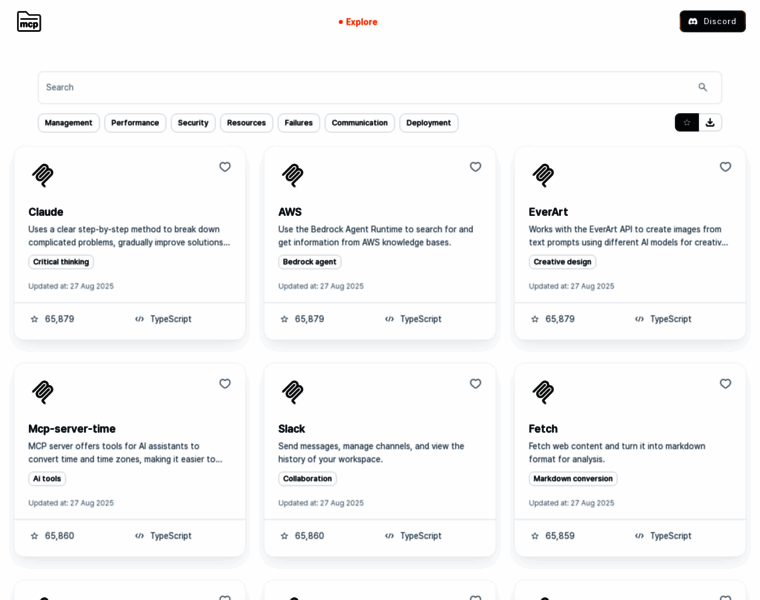Screen dimensions: 760x600
Task: Open the Explore tab
Action: coord(358,22)
